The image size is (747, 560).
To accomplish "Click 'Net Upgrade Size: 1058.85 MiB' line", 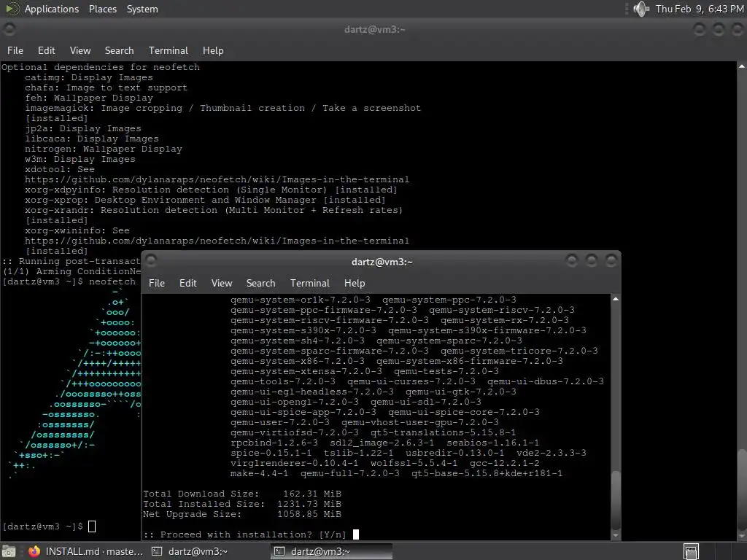I will pyautogui.click(x=242, y=514).
